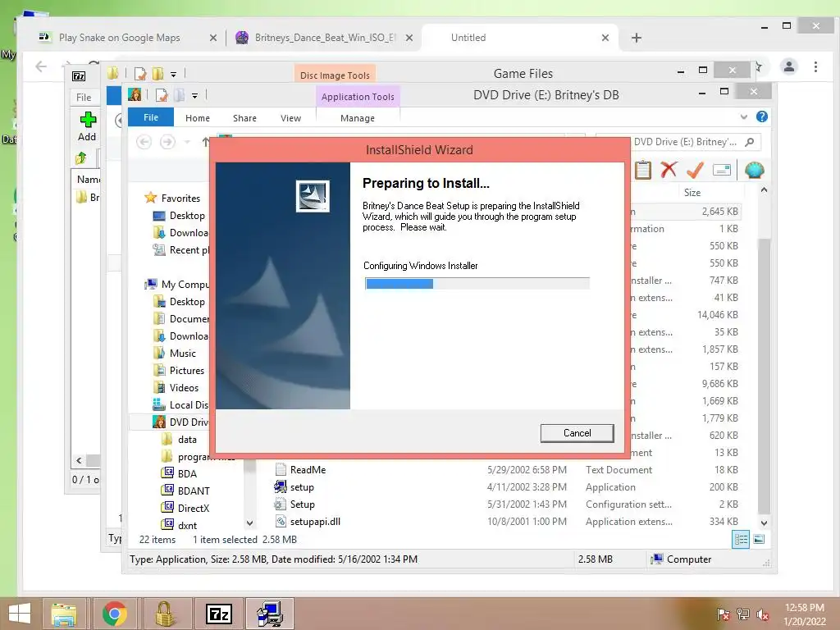Viewport: 840px width, 630px height.
Task: Click 7z logo in 7-Zip title bar
Action: coord(79,76)
